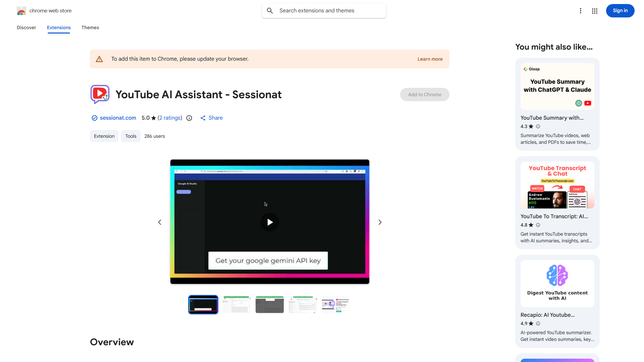
Task: Go to previous screenshot with left chevron
Action: tap(160, 222)
